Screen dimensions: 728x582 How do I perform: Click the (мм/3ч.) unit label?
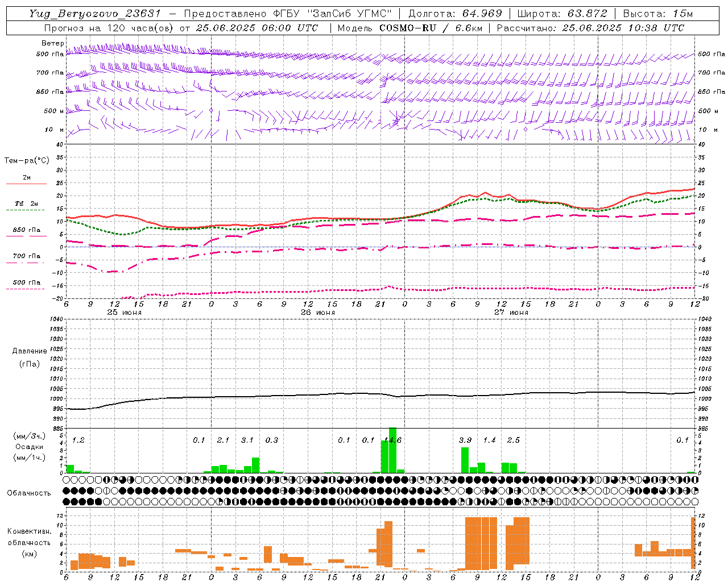tap(30, 436)
